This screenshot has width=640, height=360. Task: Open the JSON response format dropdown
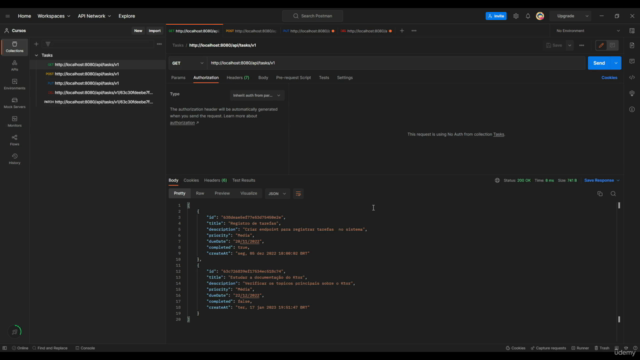coord(277,193)
